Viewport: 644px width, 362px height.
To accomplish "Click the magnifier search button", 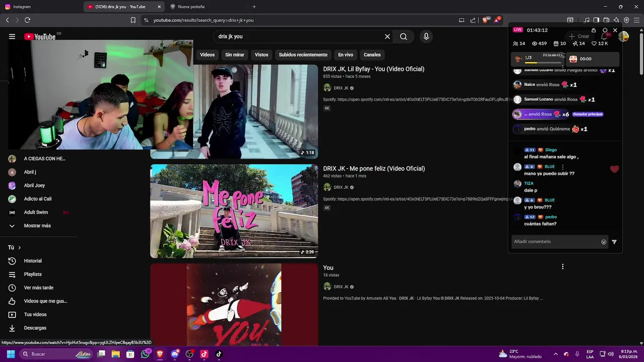I will point(404,36).
